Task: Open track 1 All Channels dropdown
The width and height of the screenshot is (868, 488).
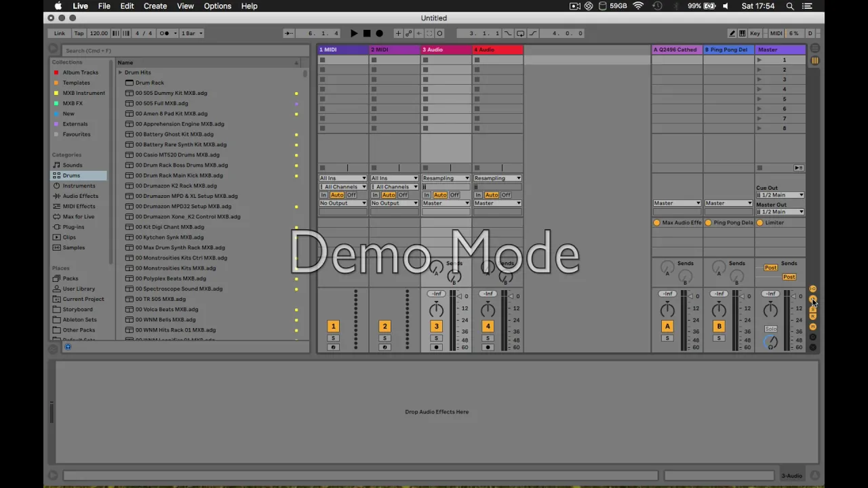Action: (342, 186)
